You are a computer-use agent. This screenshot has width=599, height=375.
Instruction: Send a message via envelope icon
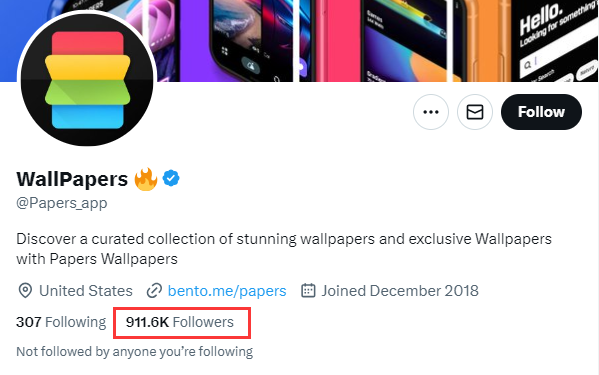pos(475,112)
